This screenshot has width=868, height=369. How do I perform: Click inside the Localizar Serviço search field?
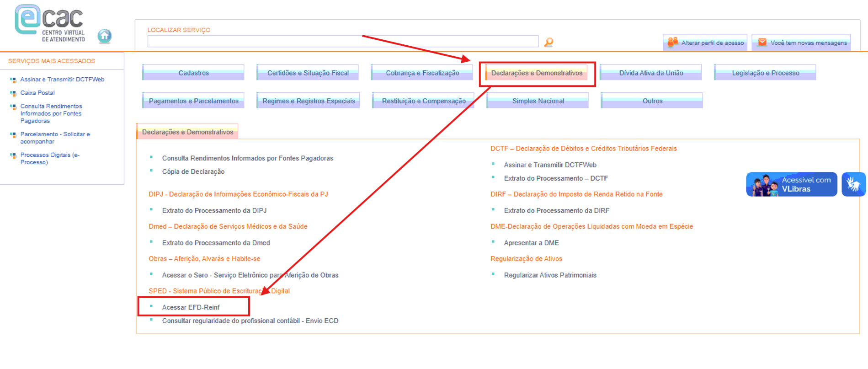[343, 41]
